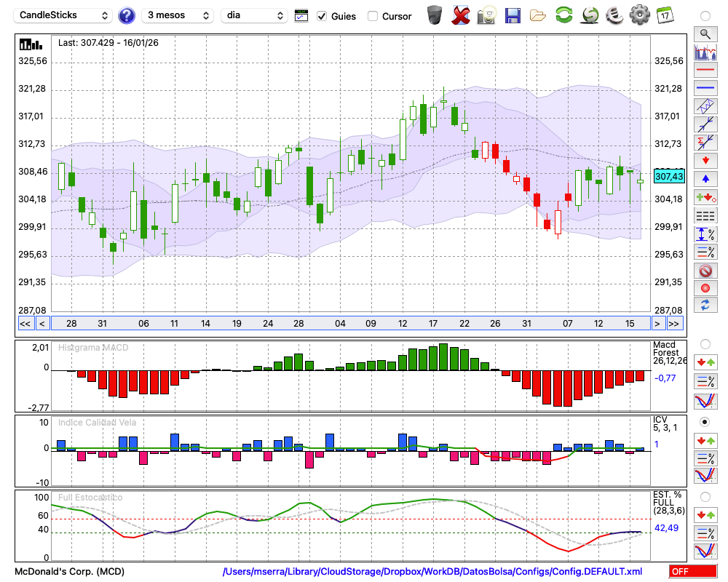Click the red record circle icon
Screen dimensions: 728x582
[x=705, y=288]
